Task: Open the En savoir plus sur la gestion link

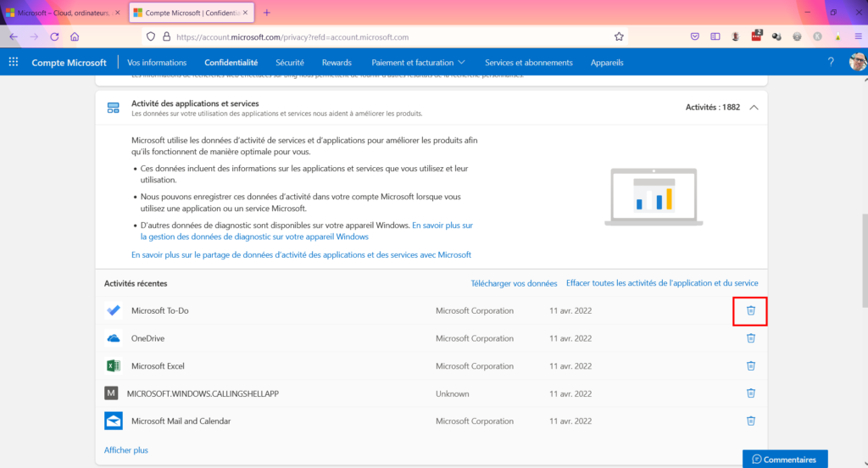Action: pyautogui.click(x=307, y=231)
